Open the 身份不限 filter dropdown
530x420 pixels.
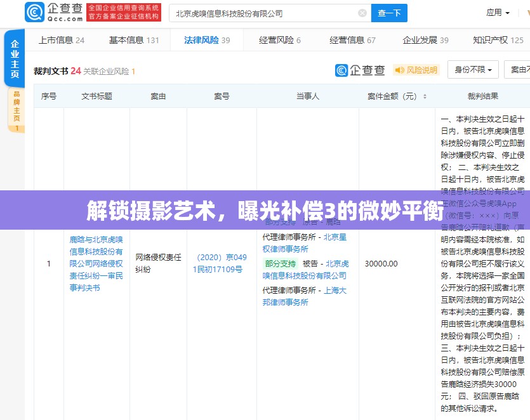473,70
